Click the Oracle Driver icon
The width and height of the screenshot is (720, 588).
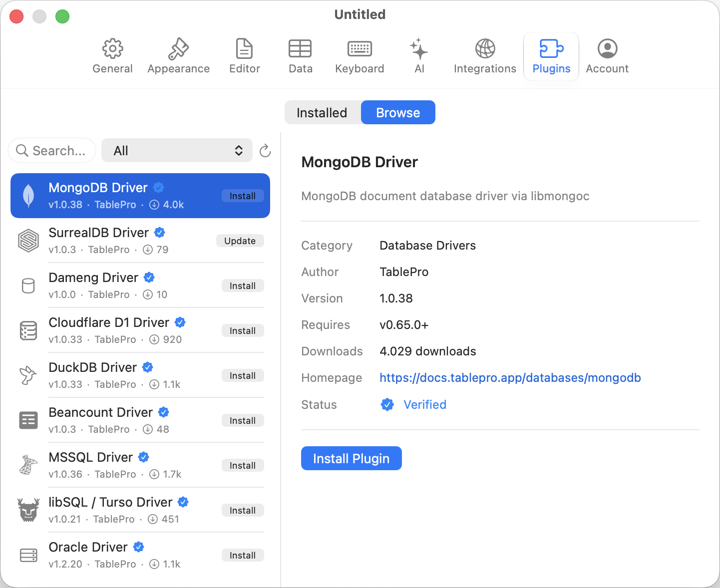coord(28,555)
